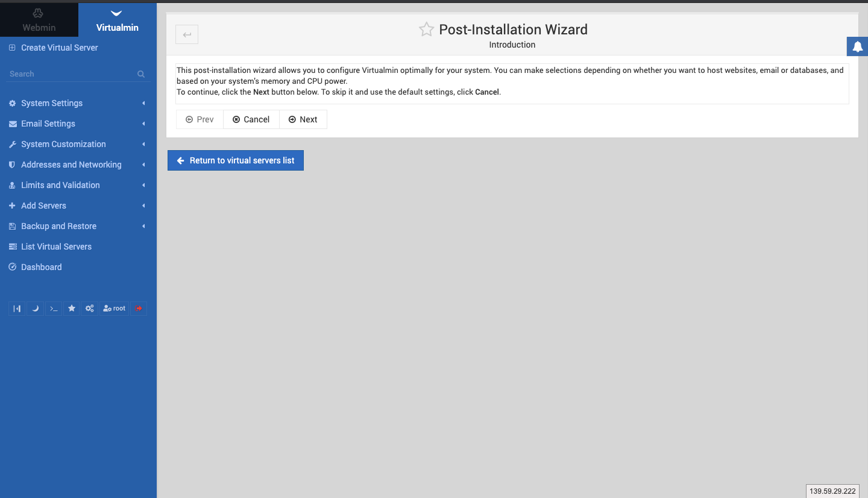Click the Add Servers plus icon
This screenshot has height=498, width=868.
pyautogui.click(x=12, y=206)
